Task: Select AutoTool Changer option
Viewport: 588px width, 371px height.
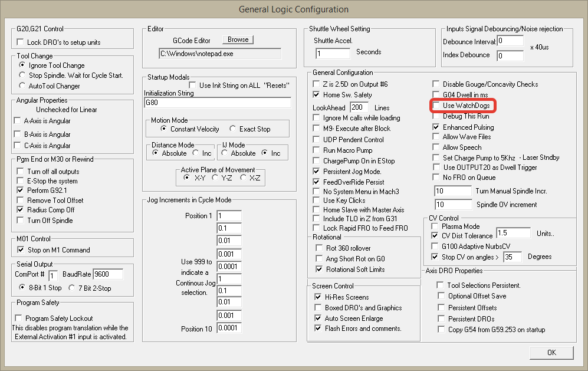Action: coord(22,86)
